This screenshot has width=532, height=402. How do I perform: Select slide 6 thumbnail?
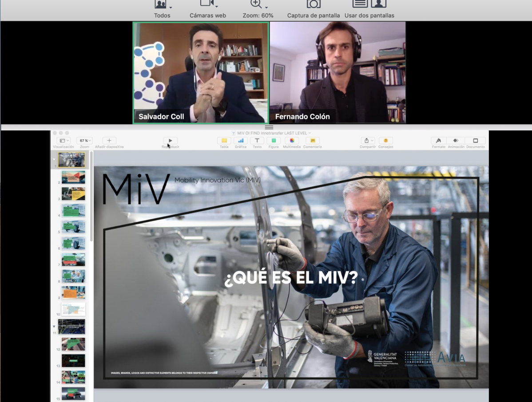click(x=73, y=243)
